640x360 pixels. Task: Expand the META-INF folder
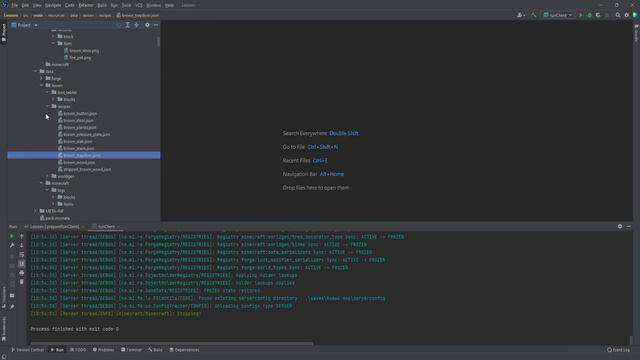36,211
